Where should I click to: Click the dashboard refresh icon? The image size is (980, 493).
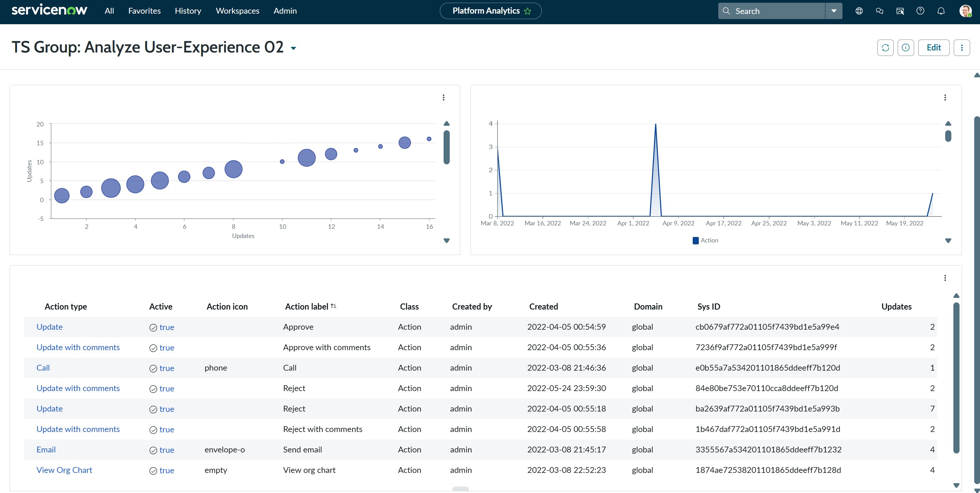click(885, 47)
